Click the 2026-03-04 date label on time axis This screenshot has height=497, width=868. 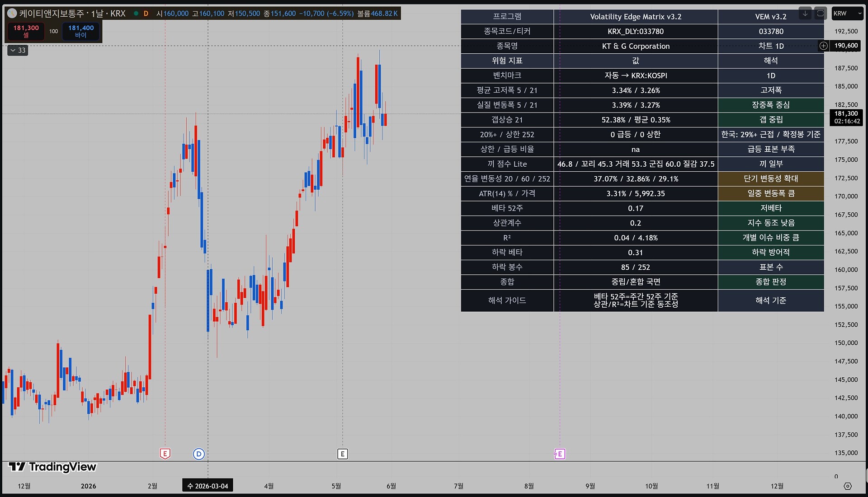pyautogui.click(x=208, y=486)
